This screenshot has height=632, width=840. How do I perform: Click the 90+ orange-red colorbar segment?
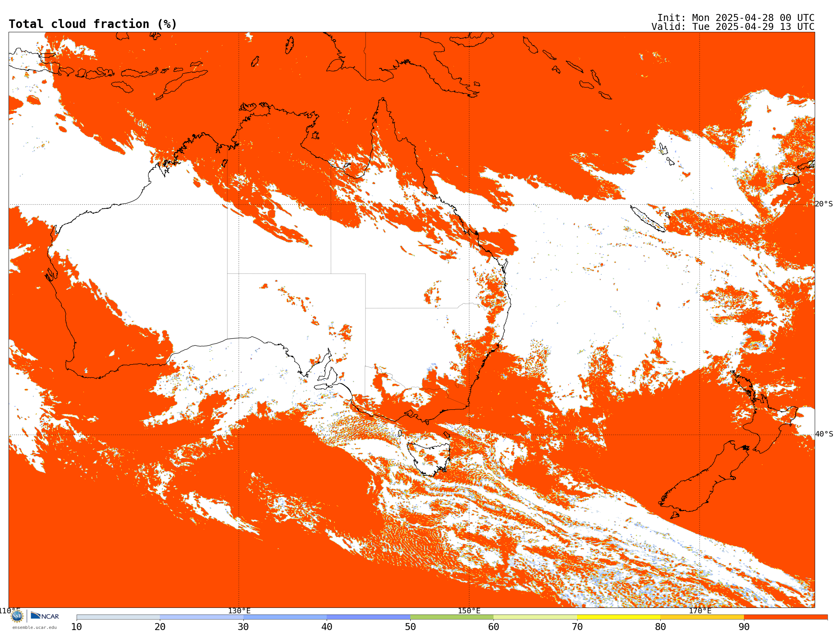pyautogui.click(x=786, y=617)
